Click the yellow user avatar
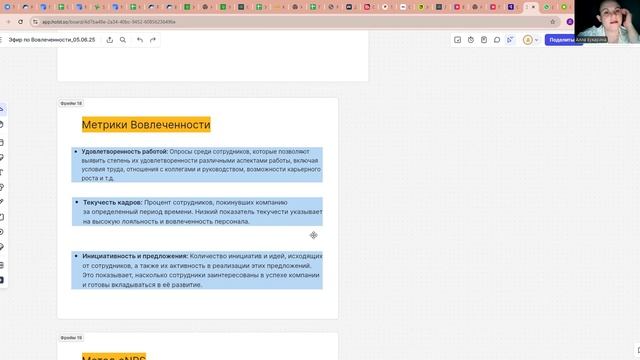Viewport: 640px width, 360px height. (x=528, y=40)
